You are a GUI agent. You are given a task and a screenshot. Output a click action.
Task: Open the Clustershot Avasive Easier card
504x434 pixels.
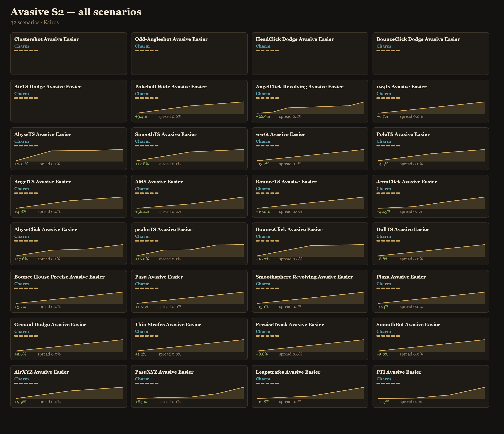(69, 54)
